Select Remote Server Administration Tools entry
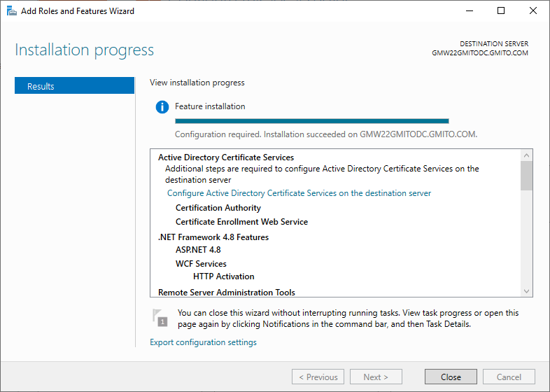Screen dimensions: 550x392 click(227, 293)
